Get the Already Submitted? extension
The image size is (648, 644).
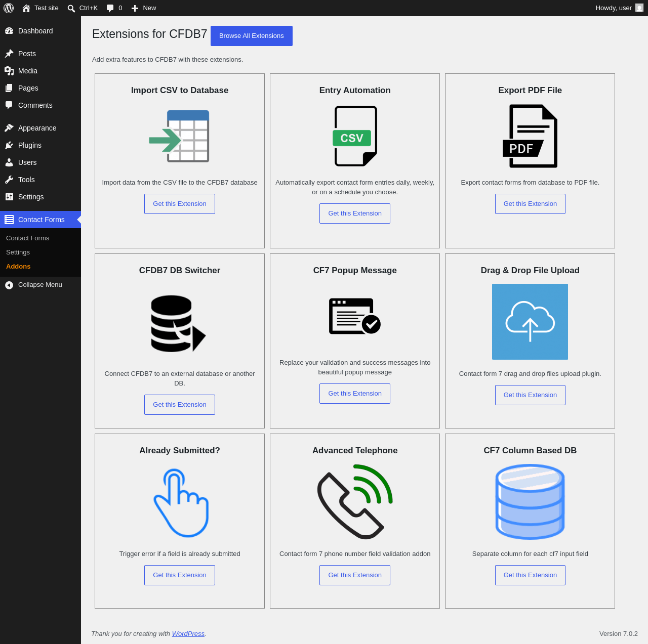click(x=180, y=575)
